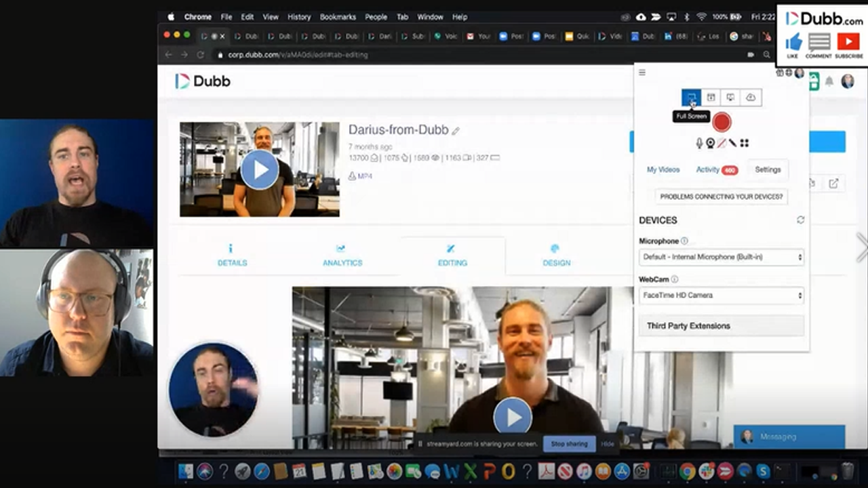
Task: Open the Chrome File menu
Action: pos(226,17)
